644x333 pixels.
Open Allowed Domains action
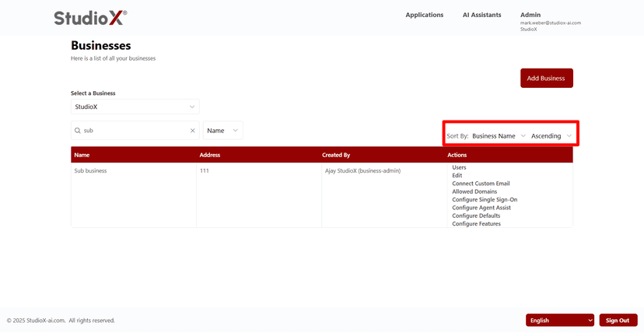[x=474, y=191]
